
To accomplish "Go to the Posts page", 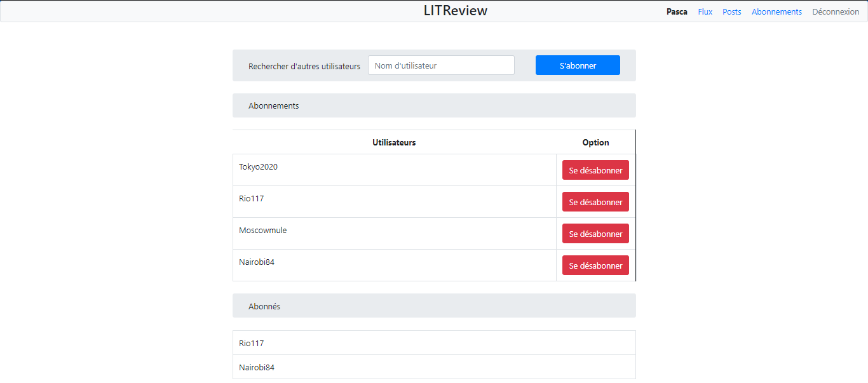I will click(731, 11).
